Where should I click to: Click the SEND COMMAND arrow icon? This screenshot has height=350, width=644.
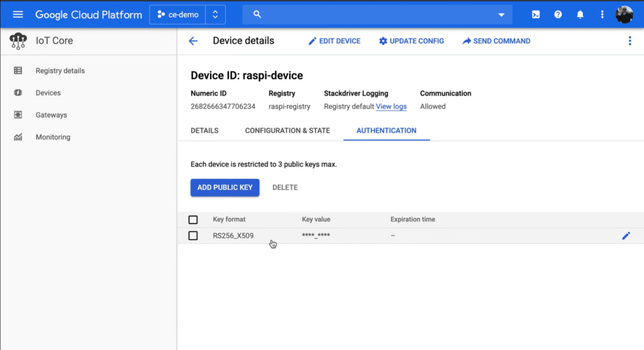[467, 41]
